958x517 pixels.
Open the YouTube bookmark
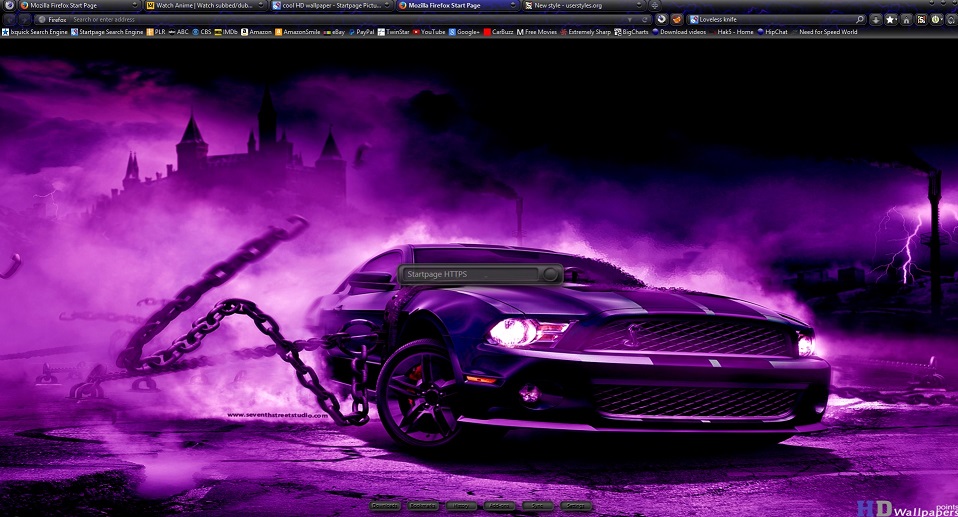pos(429,32)
